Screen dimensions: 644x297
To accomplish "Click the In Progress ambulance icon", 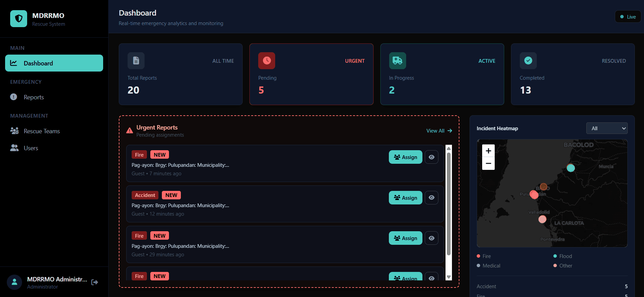I will click(x=398, y=61).
